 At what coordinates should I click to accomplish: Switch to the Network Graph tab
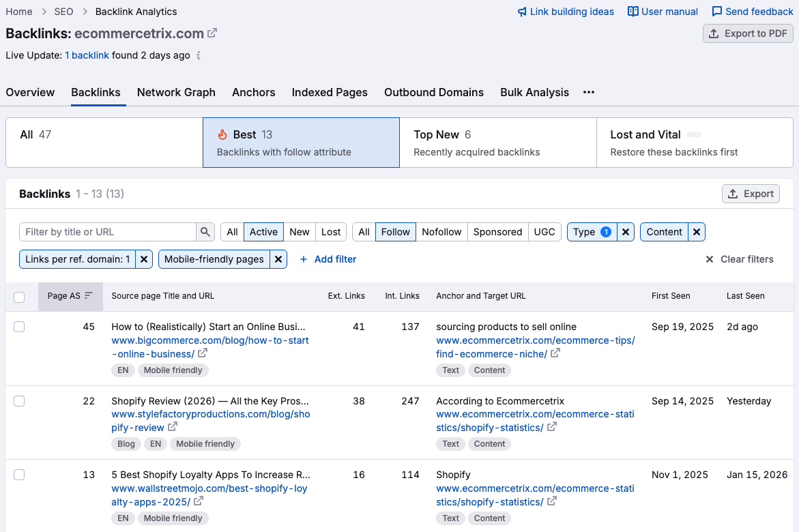click(x=176, y=92)
